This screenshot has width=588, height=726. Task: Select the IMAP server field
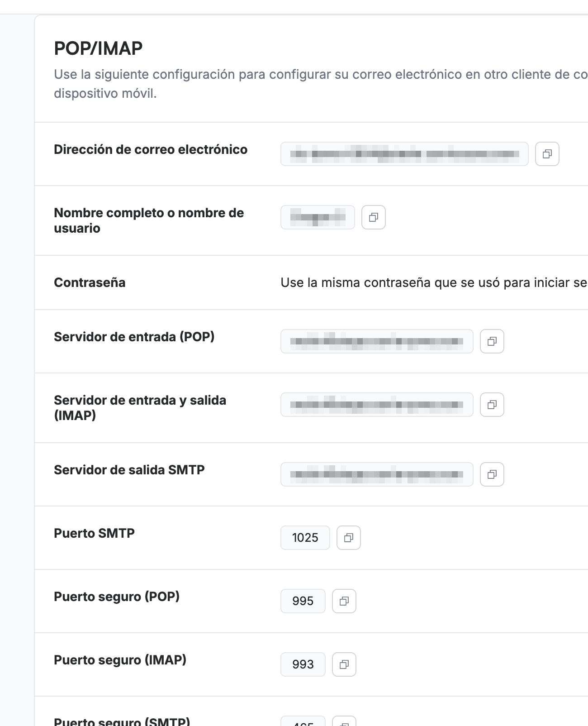(377, 405)
